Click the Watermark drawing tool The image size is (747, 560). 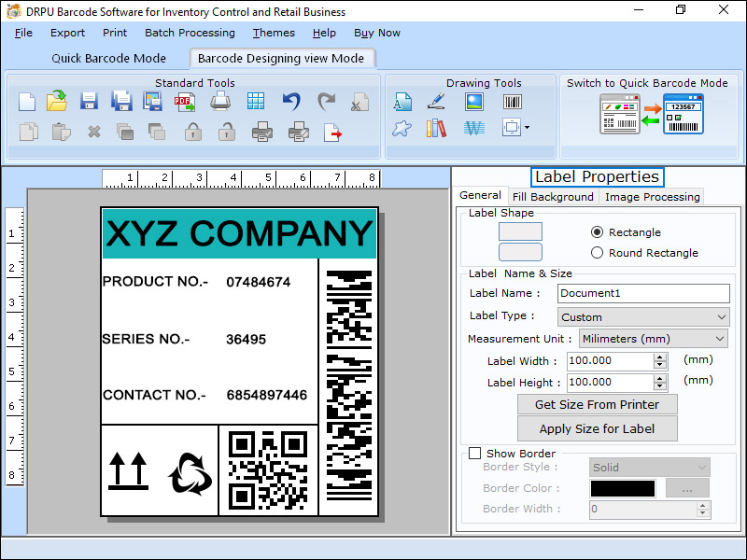(474, 129)
